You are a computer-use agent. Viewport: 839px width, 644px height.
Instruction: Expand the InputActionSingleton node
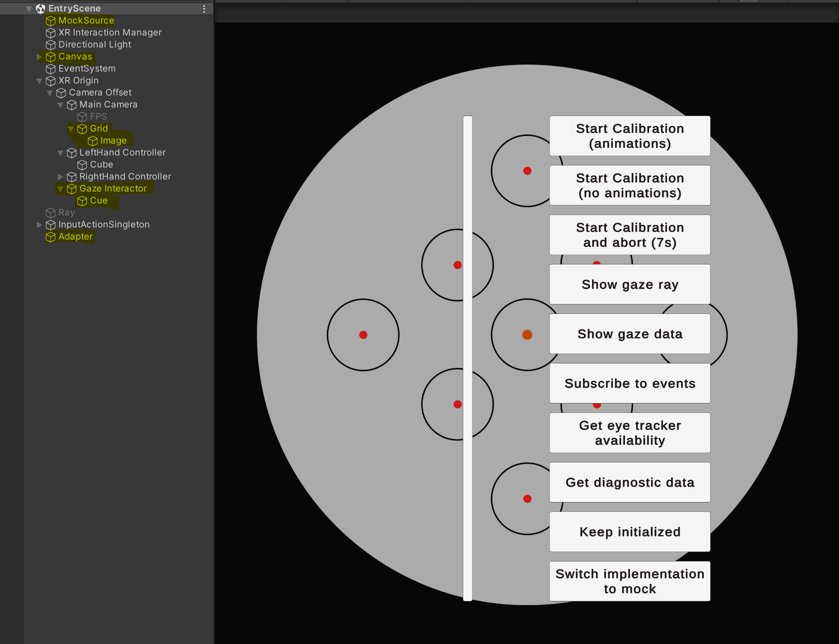pos(39,224)
